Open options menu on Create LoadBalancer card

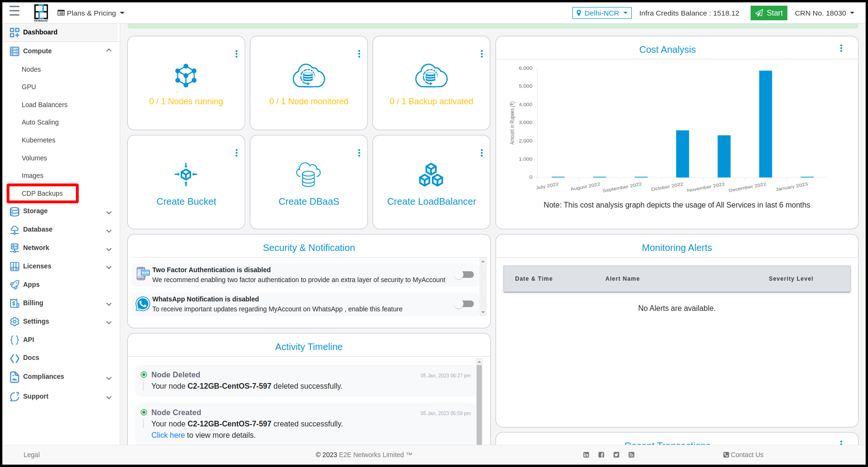pyautogui.click(x=482, y=153)
